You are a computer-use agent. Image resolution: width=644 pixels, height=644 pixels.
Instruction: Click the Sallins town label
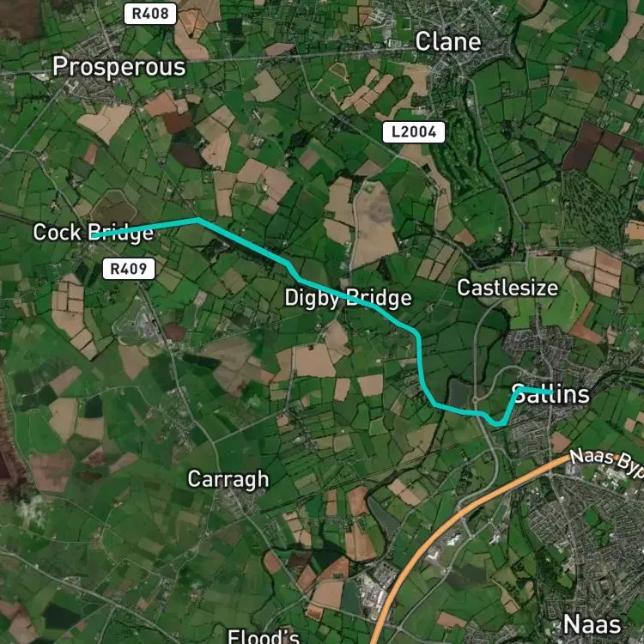(x=550, y=394)
